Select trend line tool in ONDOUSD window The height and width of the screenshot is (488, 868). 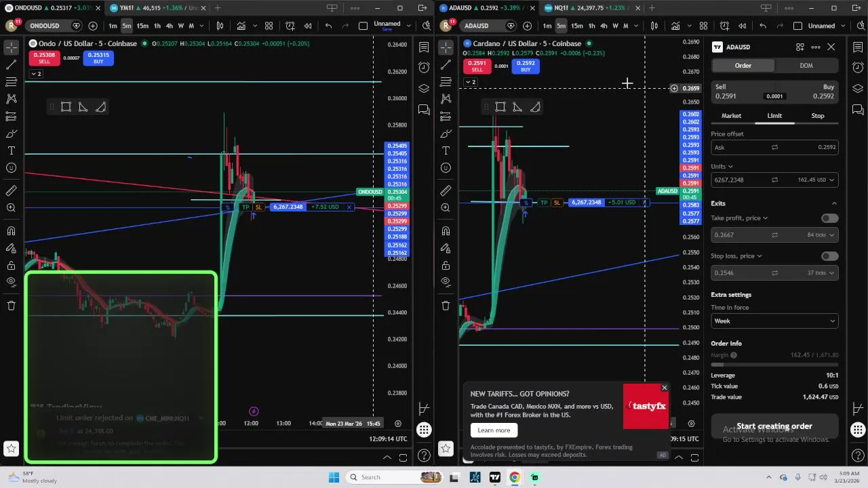pos(11,64)
